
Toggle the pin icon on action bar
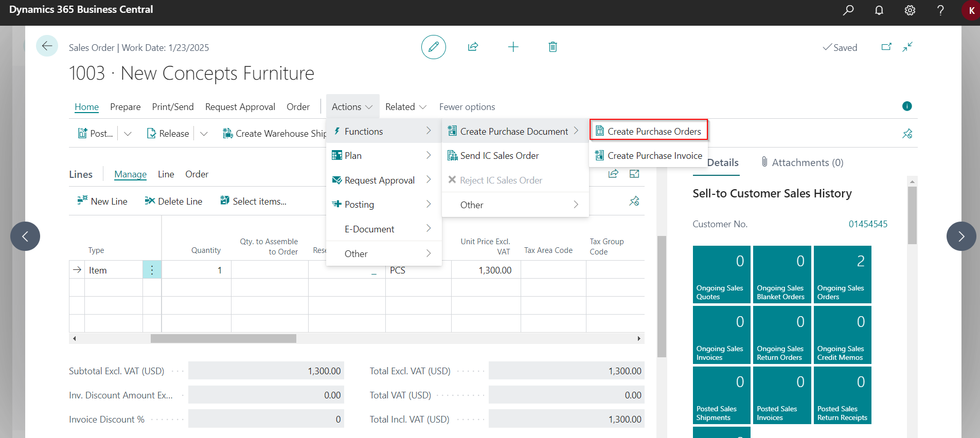pos(907,134)
